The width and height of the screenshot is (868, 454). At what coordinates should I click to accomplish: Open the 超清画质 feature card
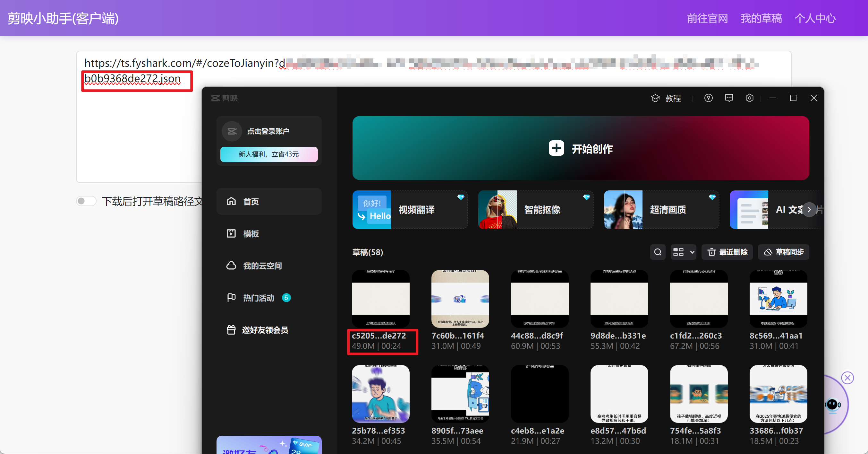(x=661, y=210)
